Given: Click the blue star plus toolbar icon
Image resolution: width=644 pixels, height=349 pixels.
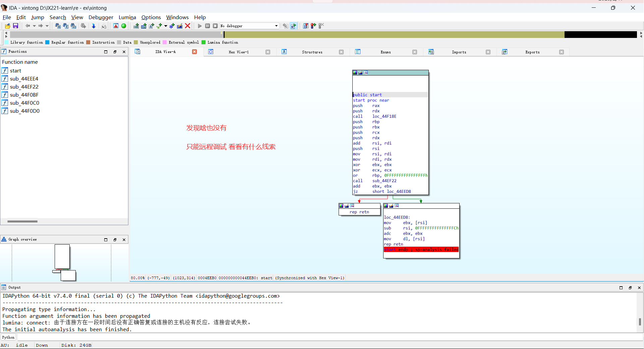Looking at the screenshot, I should click(x=172, y=26).
